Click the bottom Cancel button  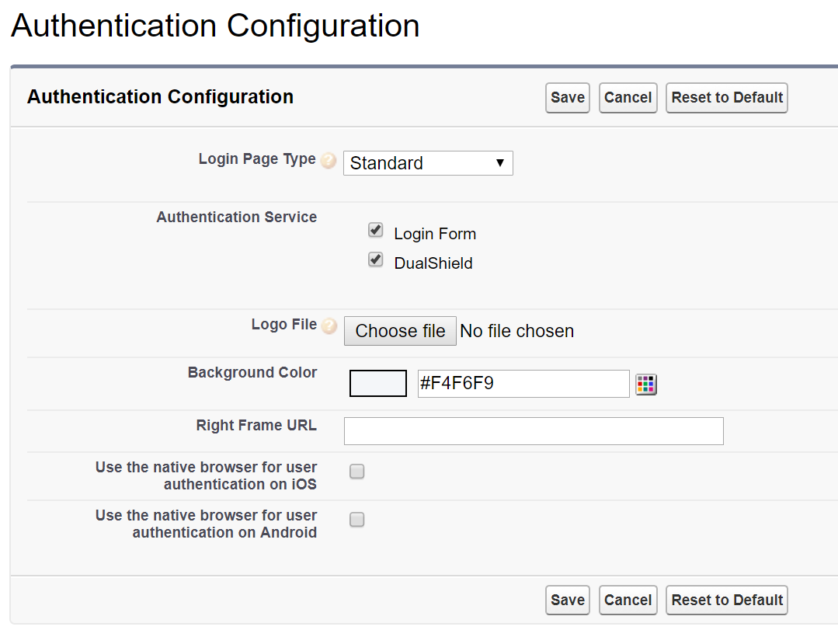point(628,600)
